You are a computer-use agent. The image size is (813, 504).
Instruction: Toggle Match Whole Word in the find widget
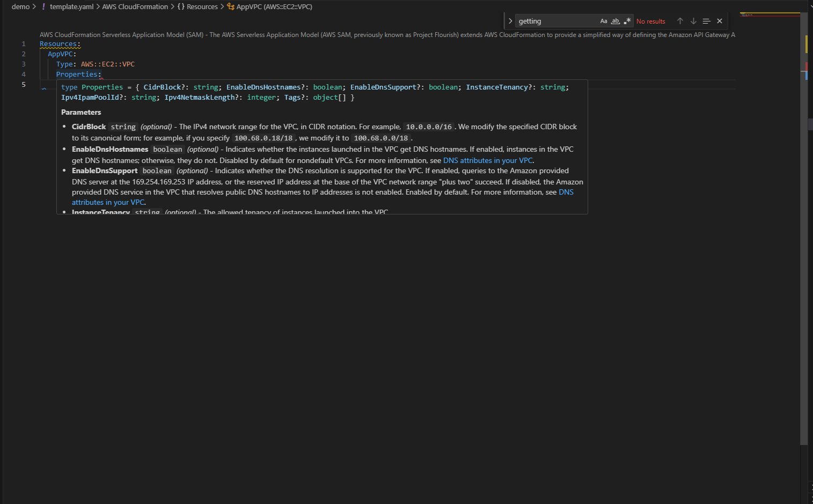click(x=615, y=20)
